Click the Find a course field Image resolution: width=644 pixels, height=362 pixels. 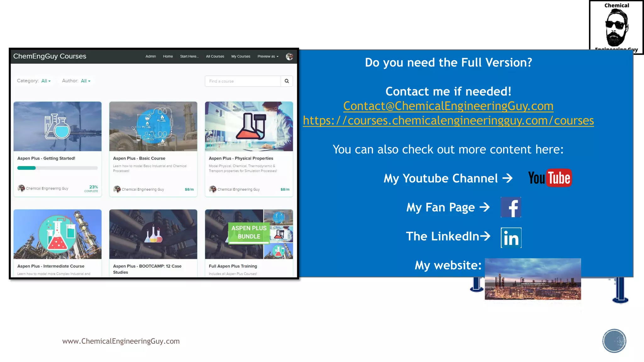click(x=243, y=81)
